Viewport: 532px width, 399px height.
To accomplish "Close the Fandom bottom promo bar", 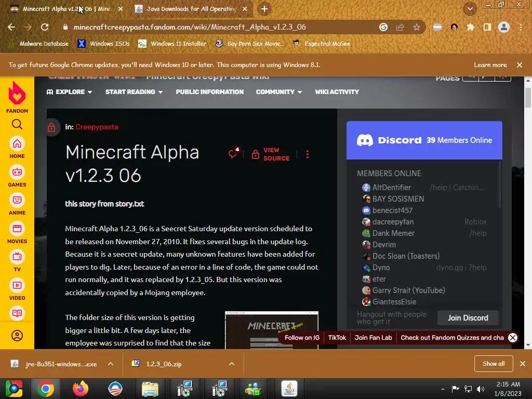I will [x=513, y=338].
